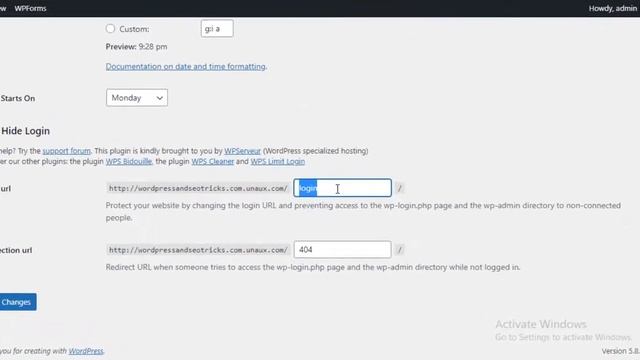This screenshot has height=360, width=640.
Task: Click the 'Protect your website' description text
Action: [x=363, y=211]
